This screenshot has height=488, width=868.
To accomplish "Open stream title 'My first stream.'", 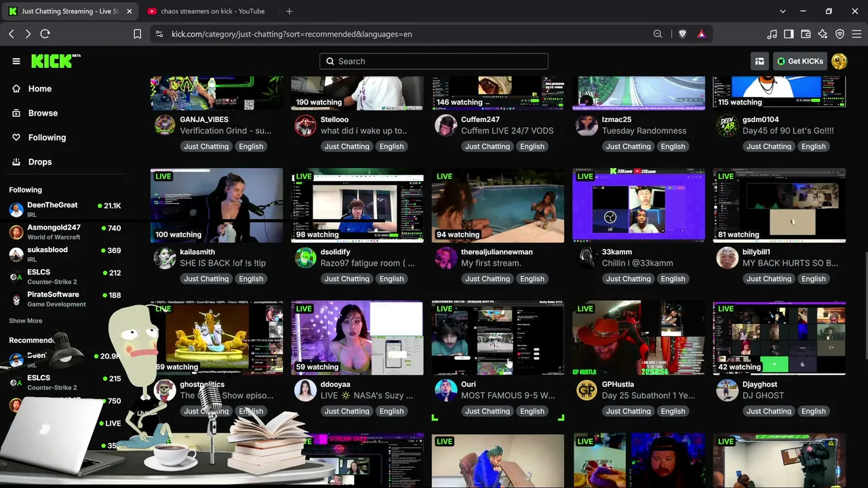I will click(x=491, y=263).
